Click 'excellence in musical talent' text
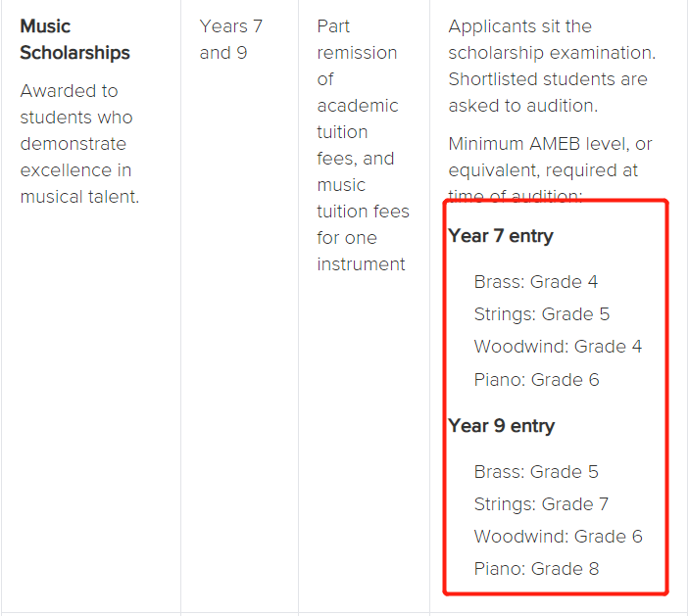689x616 pixels. click(x=79, y=183)
